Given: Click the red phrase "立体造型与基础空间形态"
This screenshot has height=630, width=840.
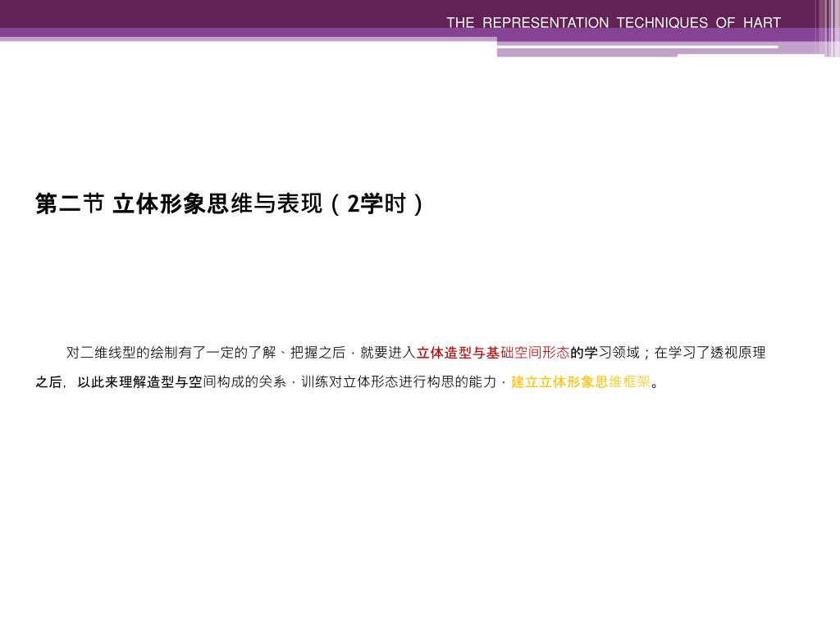Looking at the screenshot, I should pos(493,353).
